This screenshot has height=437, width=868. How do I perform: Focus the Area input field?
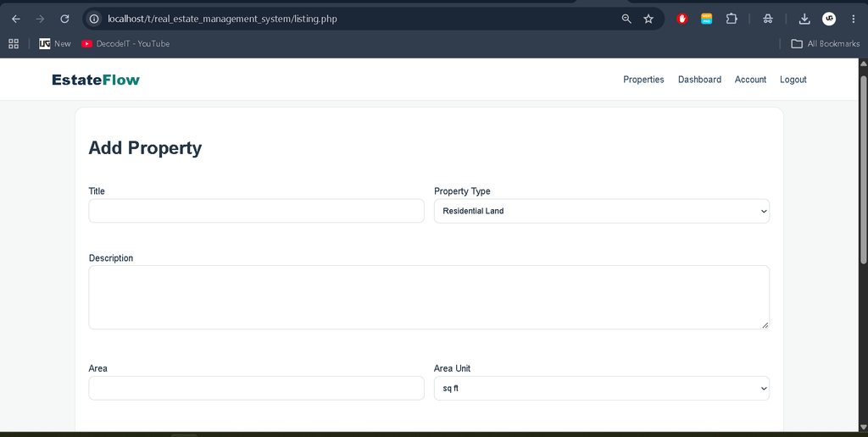[x=256, y=389]
